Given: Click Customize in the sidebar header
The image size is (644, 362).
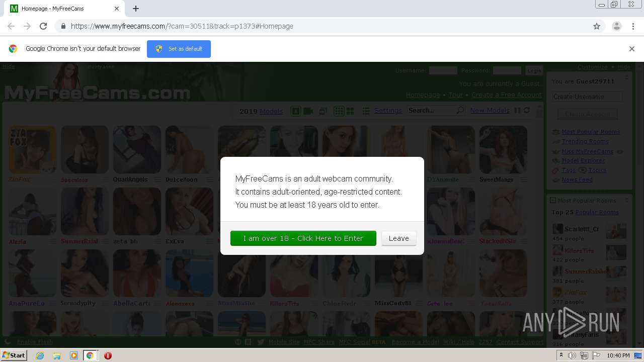Looking at the screenshot, I should tap(592, 67).
